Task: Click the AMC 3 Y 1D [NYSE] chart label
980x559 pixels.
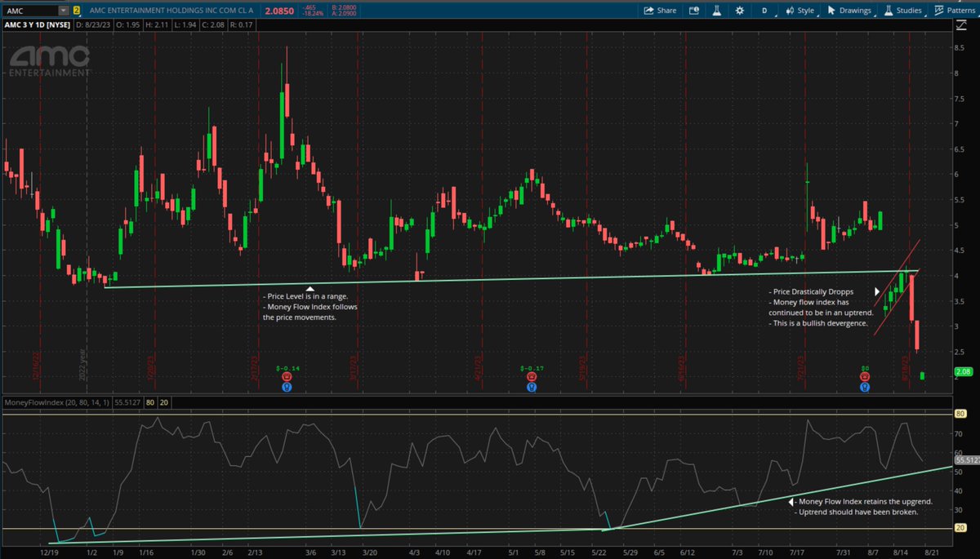Action: 38,25
